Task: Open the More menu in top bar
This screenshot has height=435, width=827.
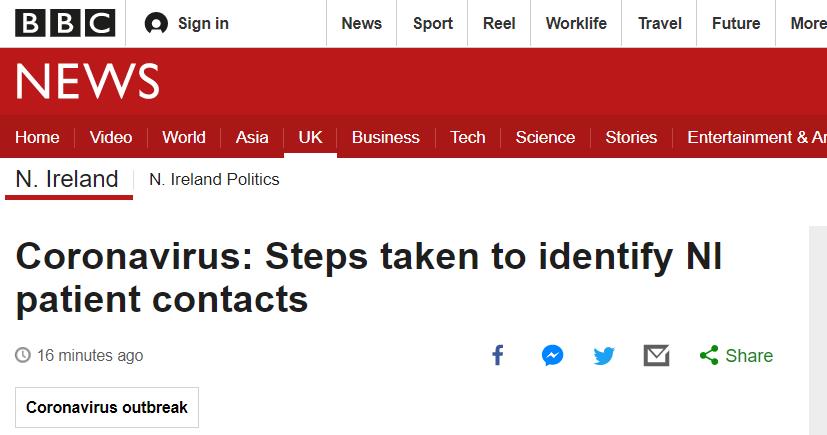Action: pos(809,24)
